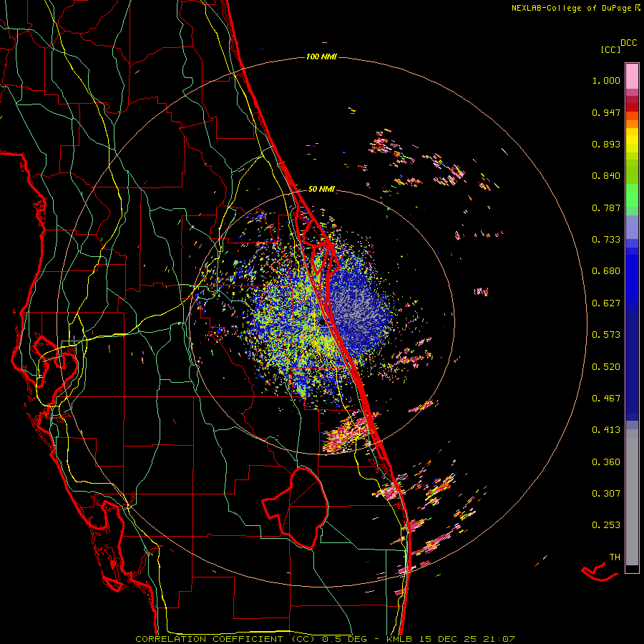This screenshot has width=644, height=644.
Task: Click the 0.840 legend value
Action: pos(606,176)
